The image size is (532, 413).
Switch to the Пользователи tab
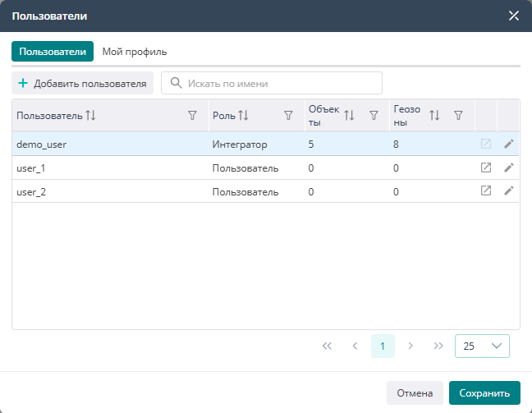pyautogui.click(x=53, y=51)
